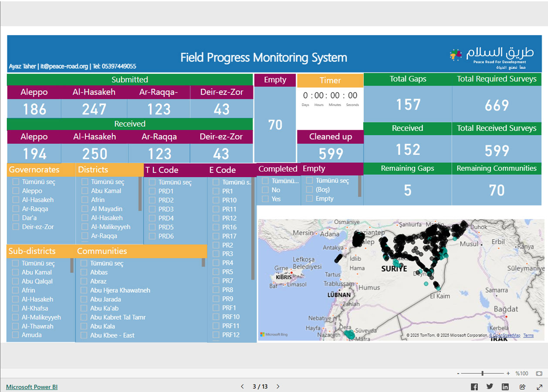Check the Afrin sub-district checkbox
The width and height of the screenshot is (548, 392).
pyautogui.click(x=16, y=291)
